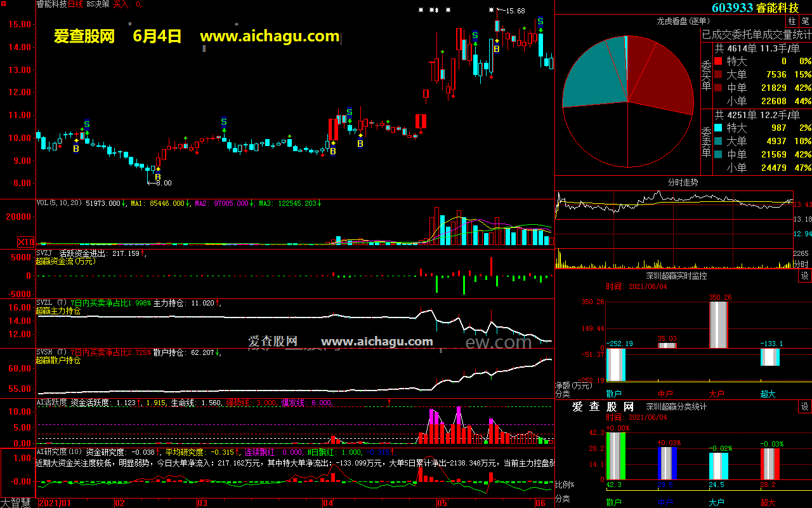Click the 笔 tick-mode button
This screenshot has width=812, height=508.
point(805,21)
